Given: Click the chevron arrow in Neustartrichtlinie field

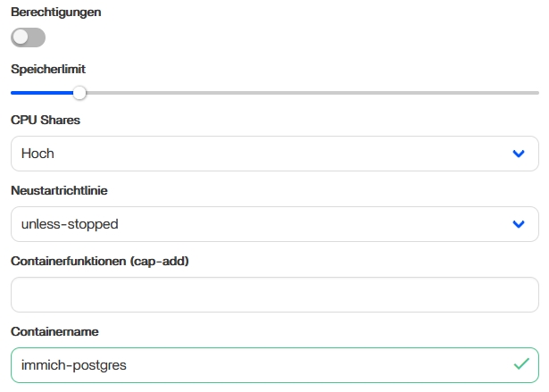Looking at the screenshot, I should click(519, 224).
